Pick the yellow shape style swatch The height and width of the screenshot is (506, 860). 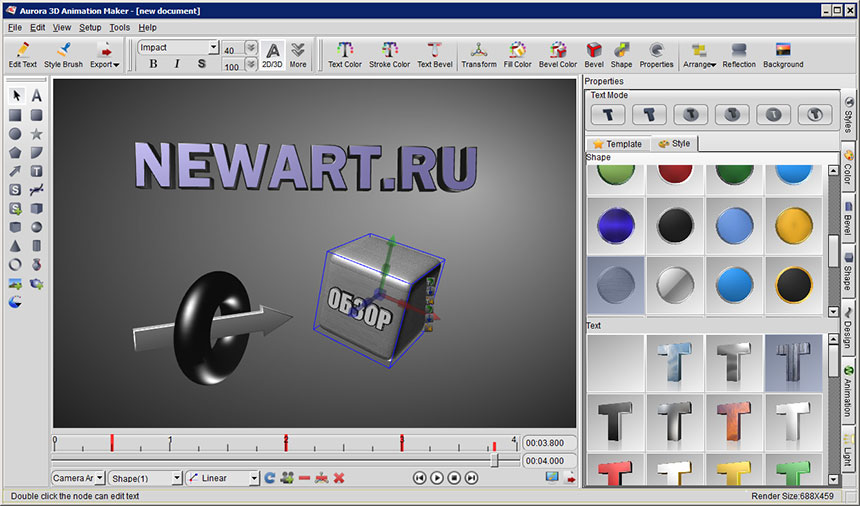794,225
